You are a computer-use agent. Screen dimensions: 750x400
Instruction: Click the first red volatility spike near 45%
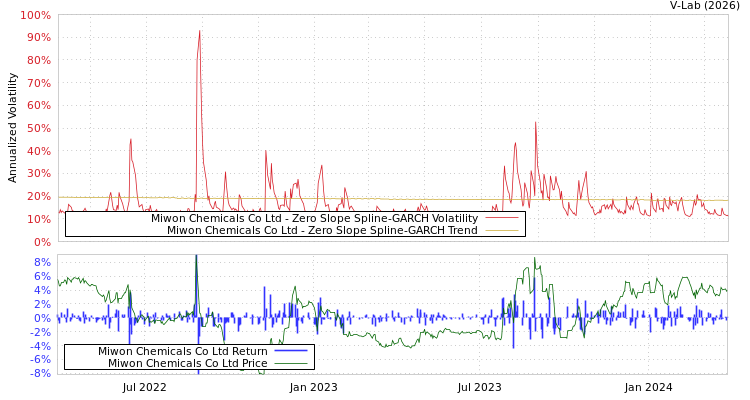point(130,140)
